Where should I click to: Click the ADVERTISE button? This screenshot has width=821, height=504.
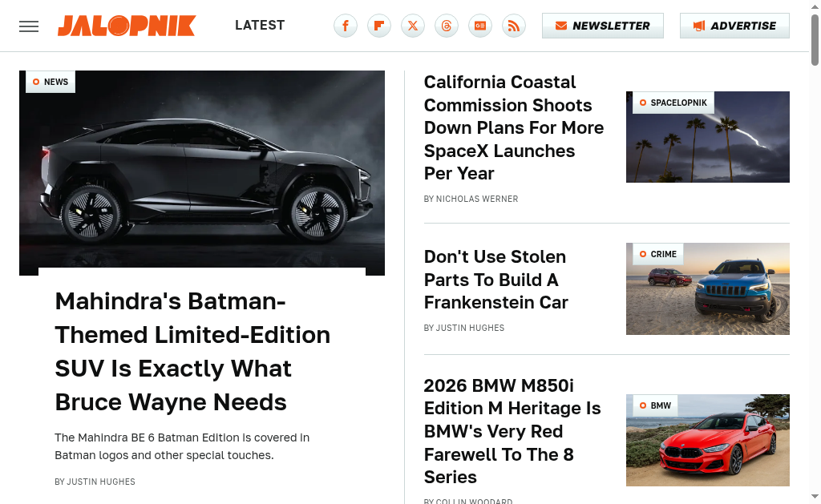[x=734, y=26]
